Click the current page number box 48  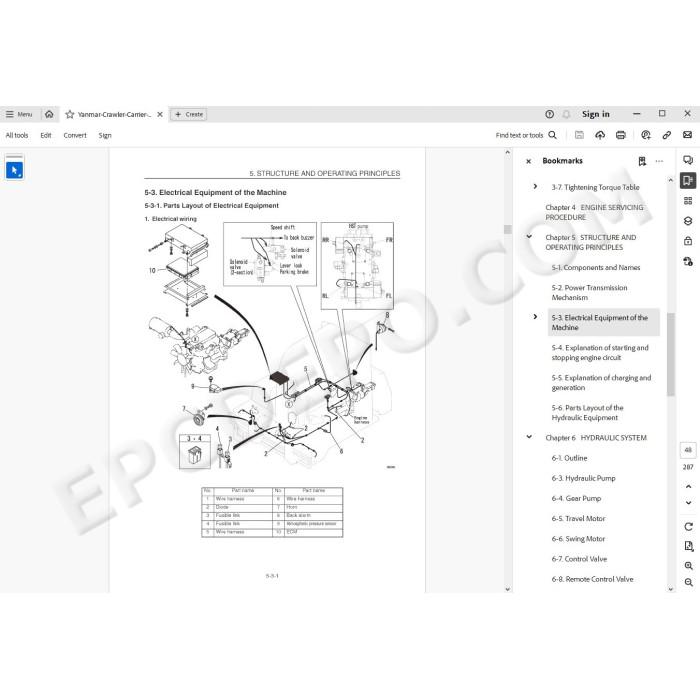[688, 450]
